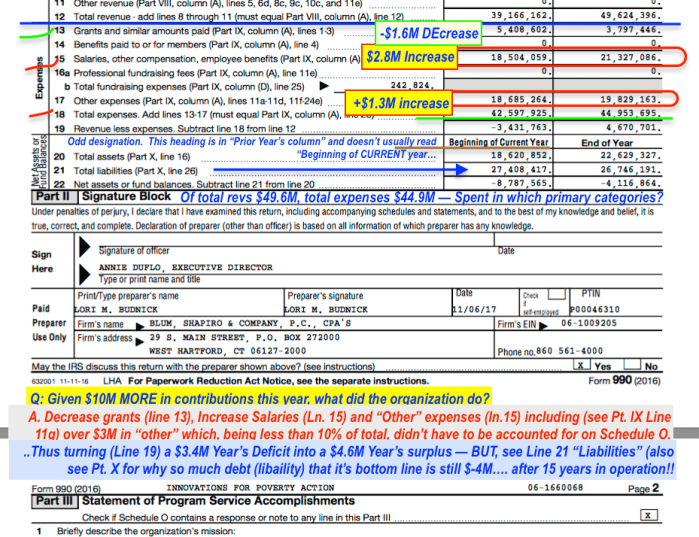The height and width of the screenshot is (537, 699).
Task: Select the Part II Signature Block header
Action: pos(89,198)
